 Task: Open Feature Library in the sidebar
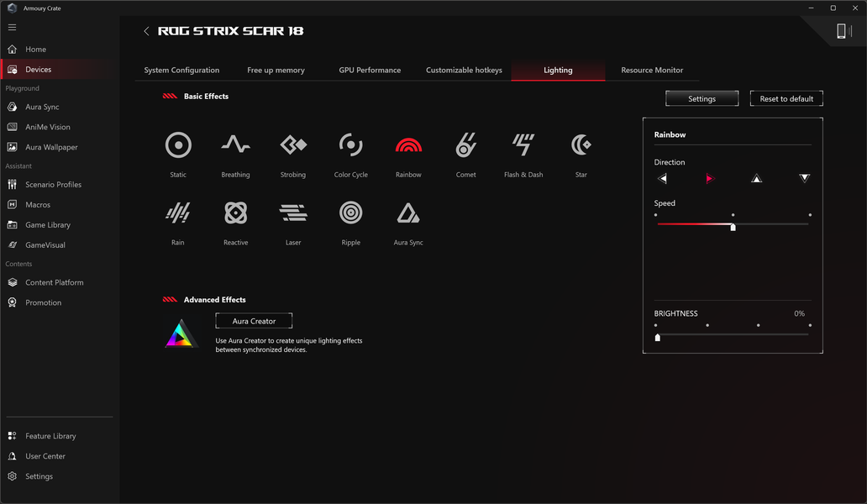click(60, 436)
